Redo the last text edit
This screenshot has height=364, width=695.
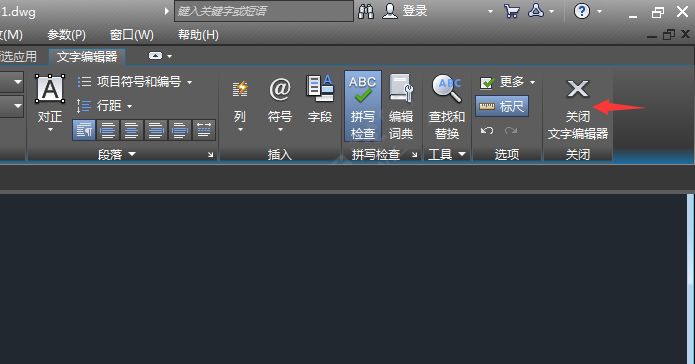point(511,130)
